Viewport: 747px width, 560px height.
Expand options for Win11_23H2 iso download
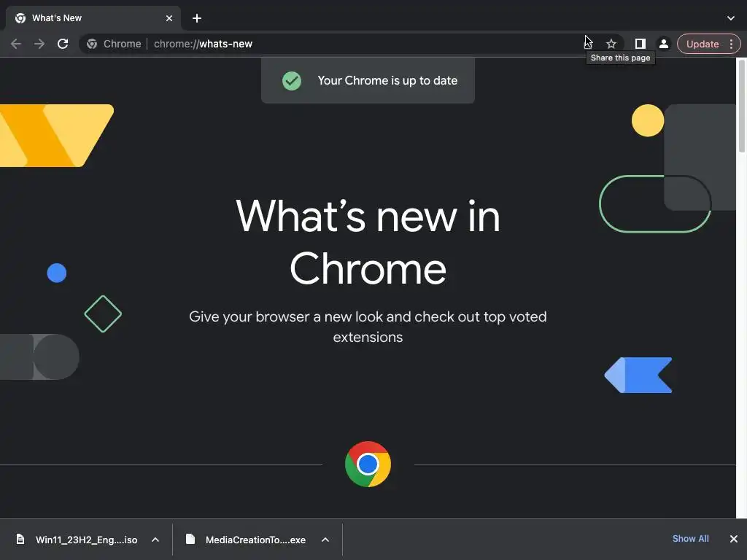[x=155, y=540]
